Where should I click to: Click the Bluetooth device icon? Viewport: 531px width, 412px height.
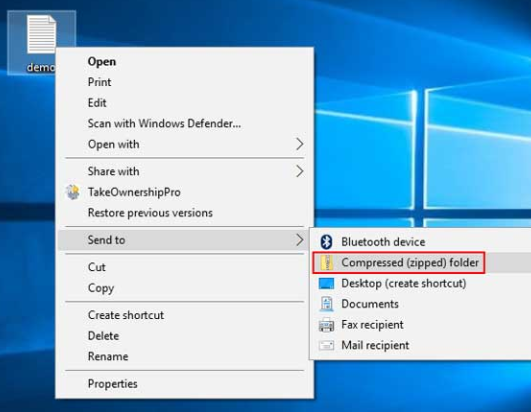pyautogui.click(x=326, y=242)
